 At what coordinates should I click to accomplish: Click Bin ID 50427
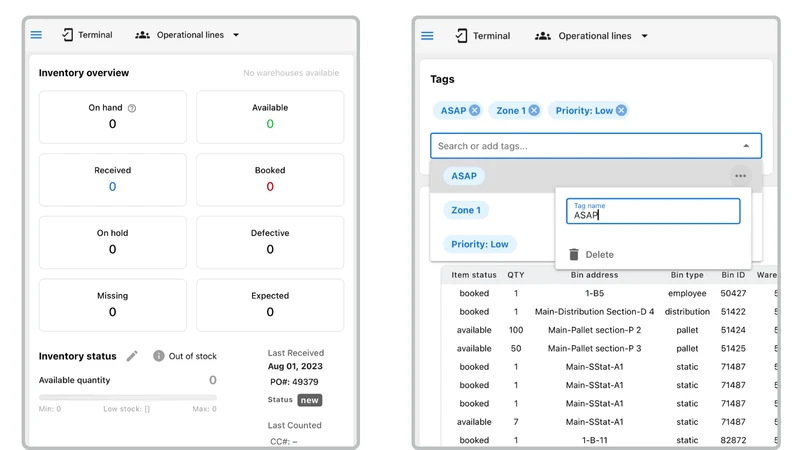(733, 293)
